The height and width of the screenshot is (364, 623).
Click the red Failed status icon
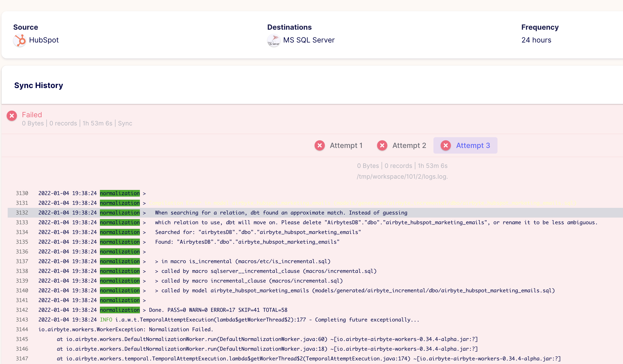click(12, 116)
